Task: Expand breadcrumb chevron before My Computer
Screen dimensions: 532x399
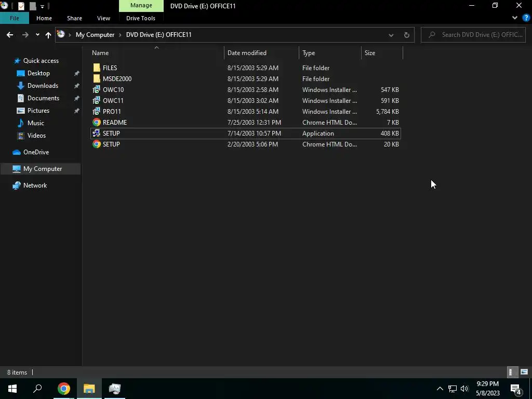Action: tap(70, 35)
